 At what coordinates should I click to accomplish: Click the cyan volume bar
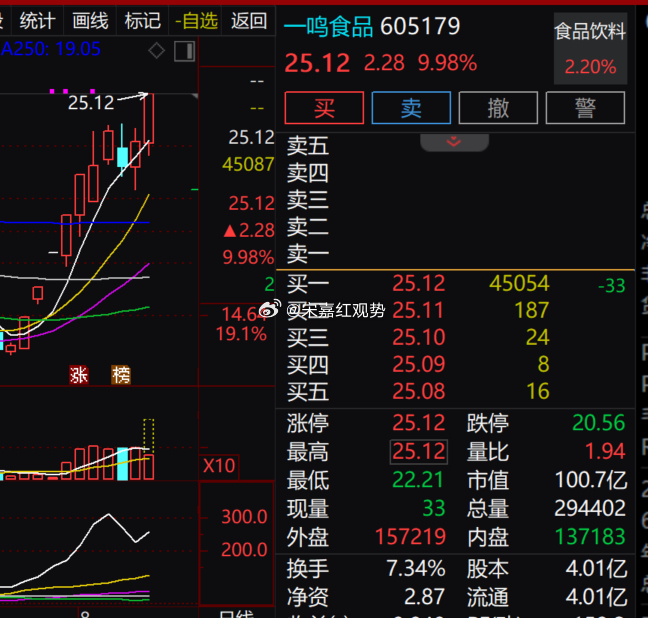click(x=123, y=463)
